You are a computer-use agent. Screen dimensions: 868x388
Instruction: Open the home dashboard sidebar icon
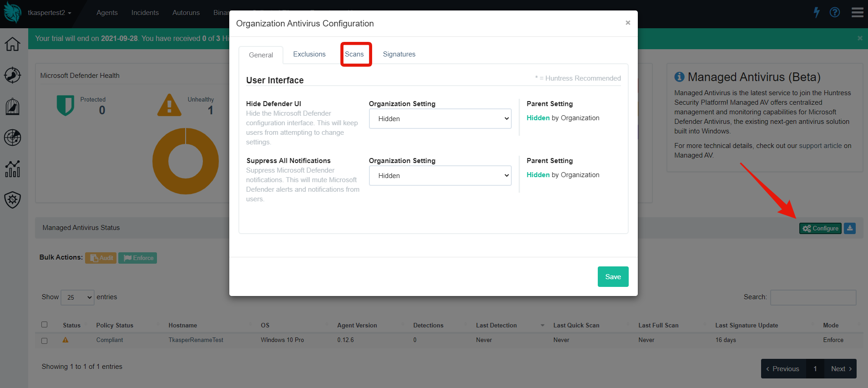[x=12, y=44]
